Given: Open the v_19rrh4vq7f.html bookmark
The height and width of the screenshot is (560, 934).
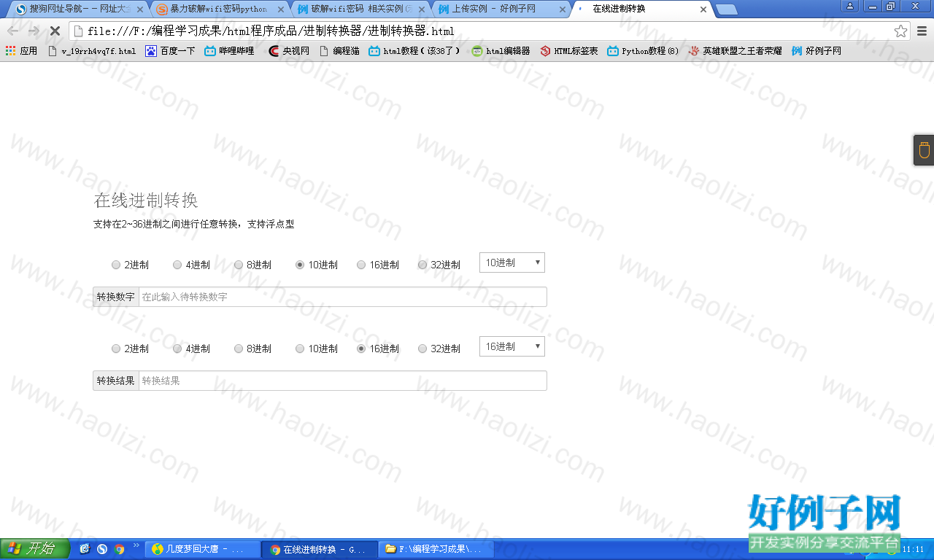Looking at the screenshot, I should [91, 51].
